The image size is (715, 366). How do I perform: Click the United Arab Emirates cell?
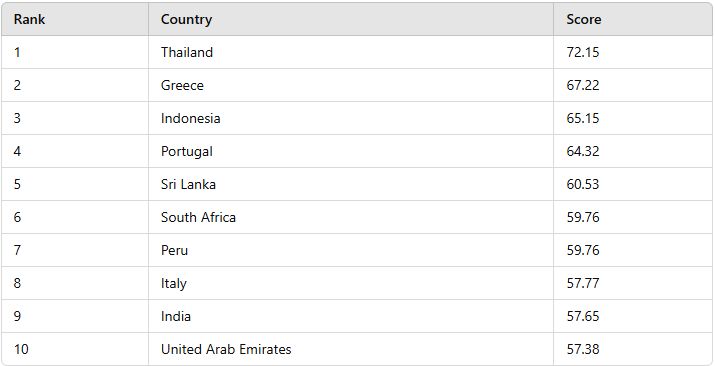click(x=351, y=349)
